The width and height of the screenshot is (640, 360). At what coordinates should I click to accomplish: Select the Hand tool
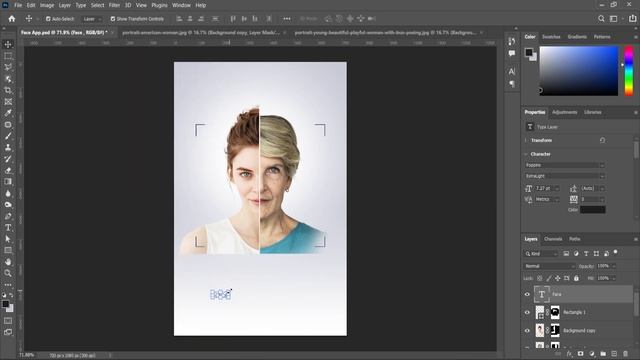[8, 262]
